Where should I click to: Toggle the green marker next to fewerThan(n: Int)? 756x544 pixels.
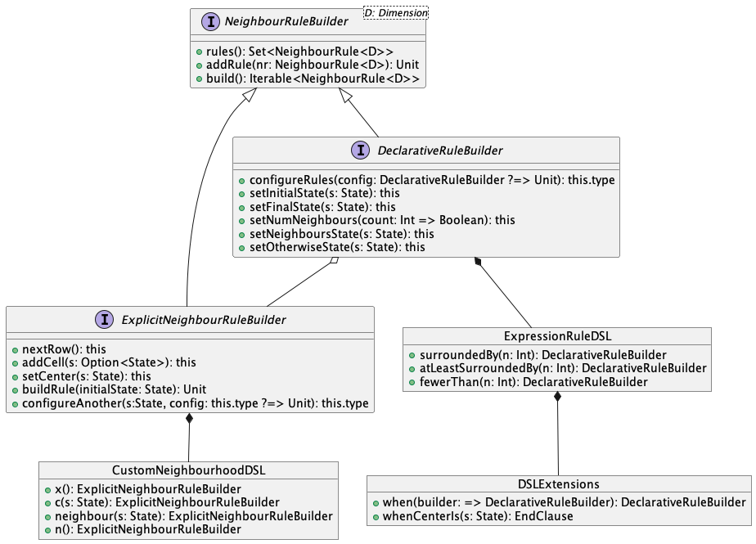coord(413,382)
